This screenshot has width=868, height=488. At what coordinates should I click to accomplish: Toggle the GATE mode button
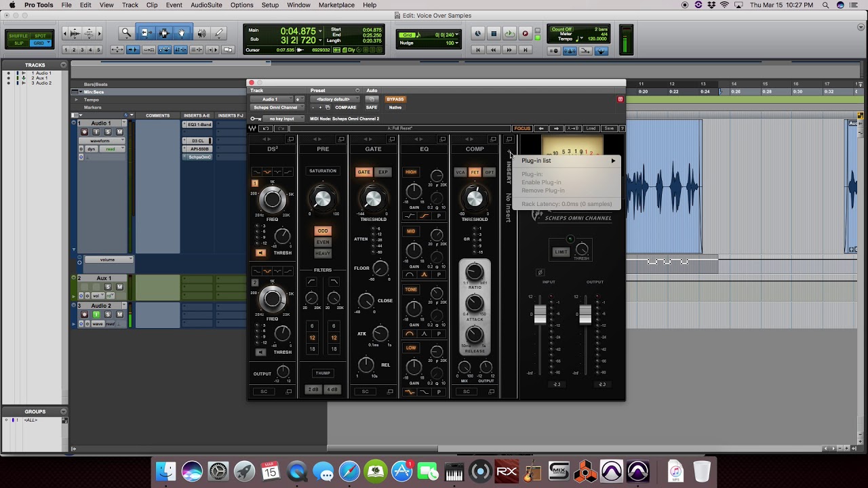[363, 172]
